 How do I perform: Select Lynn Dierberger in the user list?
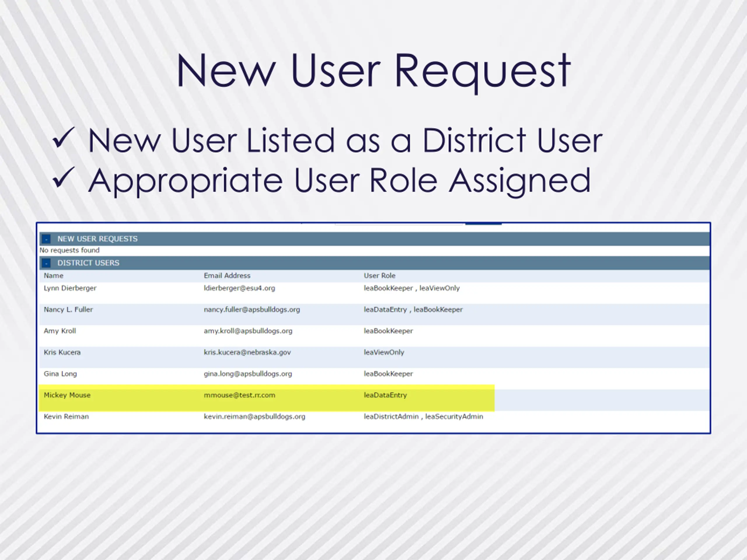(x=70, y=288)
